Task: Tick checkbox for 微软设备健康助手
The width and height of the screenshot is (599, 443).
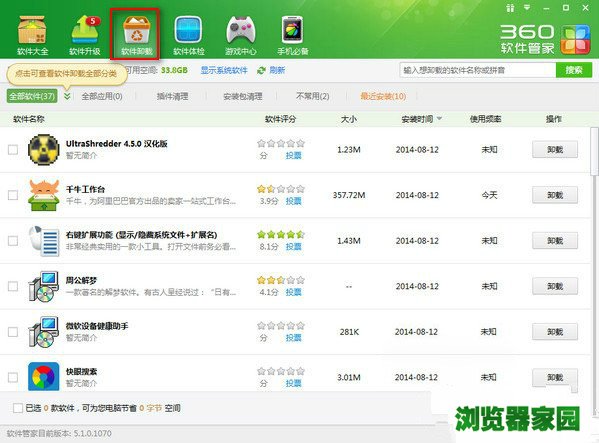Action: 13,331
